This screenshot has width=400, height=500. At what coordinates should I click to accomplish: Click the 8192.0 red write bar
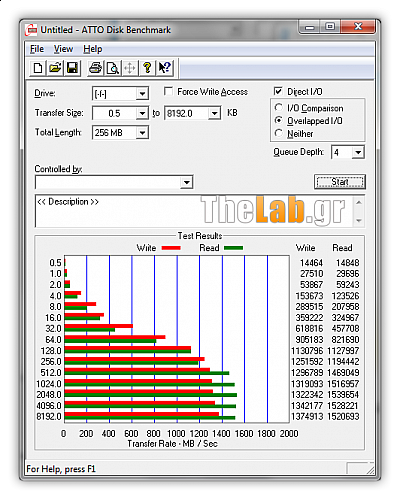pos(142,414)
